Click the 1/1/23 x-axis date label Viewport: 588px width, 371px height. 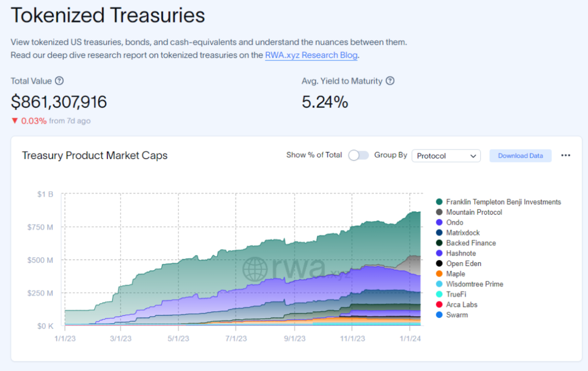pos(65,338)
